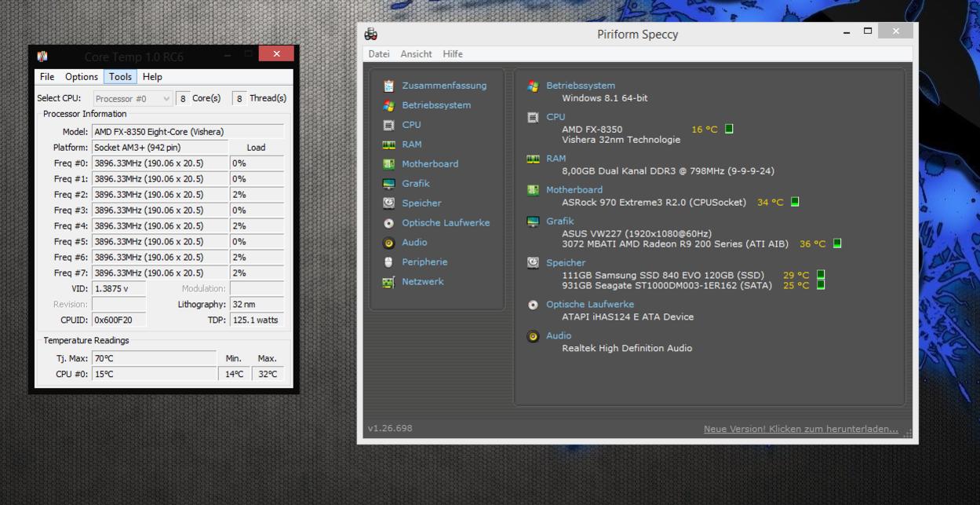The image size is (980, 505).
Task: Select Zusammenfassung in the Speccy sidebar
Action: tap(444, 86)
